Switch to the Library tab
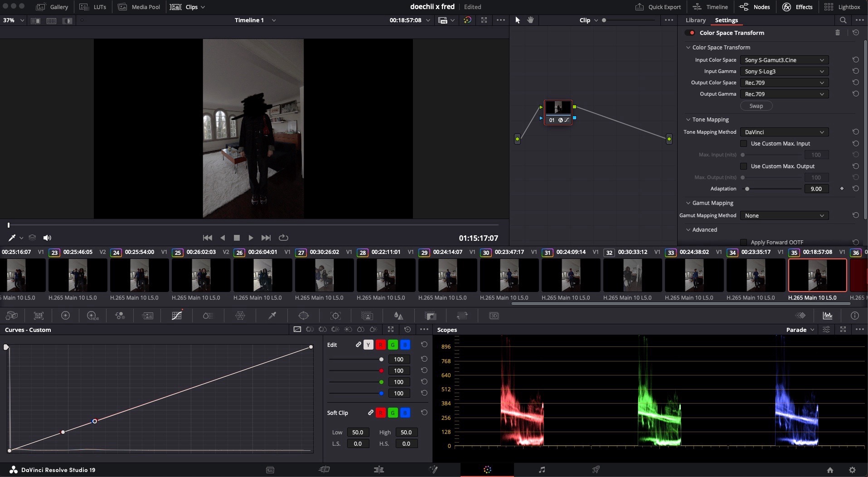 tap(695, 20)
